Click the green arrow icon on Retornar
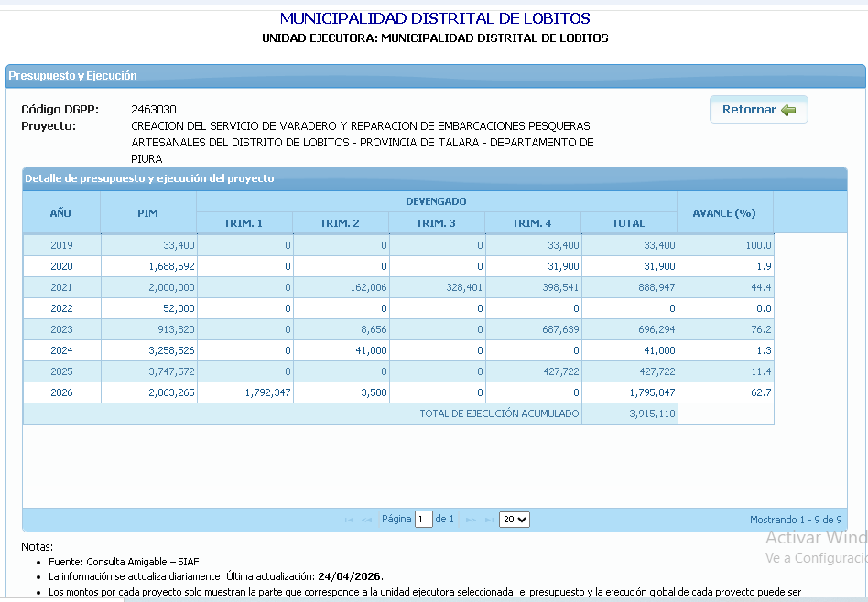This screenshot has width=868, height=602. coord(788,110)
